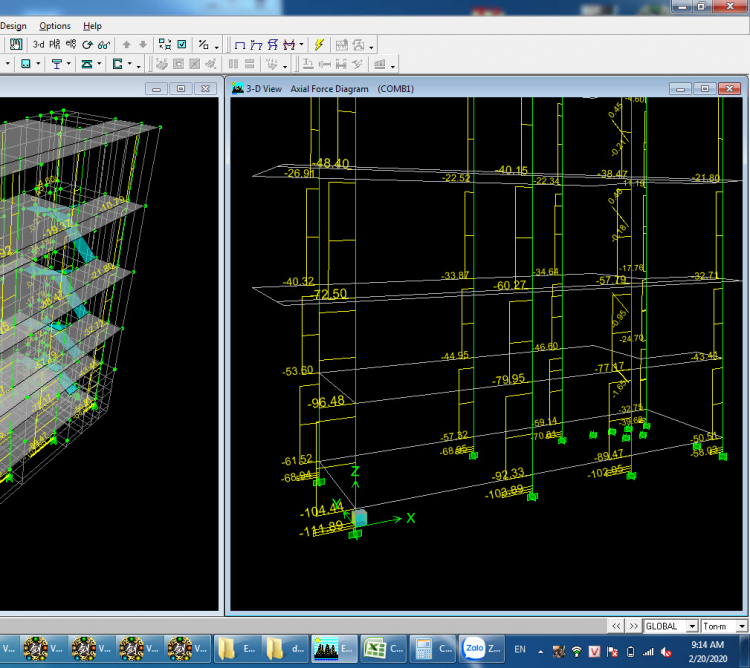750x668 pixels.
Task: Show hidden system tray icons
Action: click(540, 651)
